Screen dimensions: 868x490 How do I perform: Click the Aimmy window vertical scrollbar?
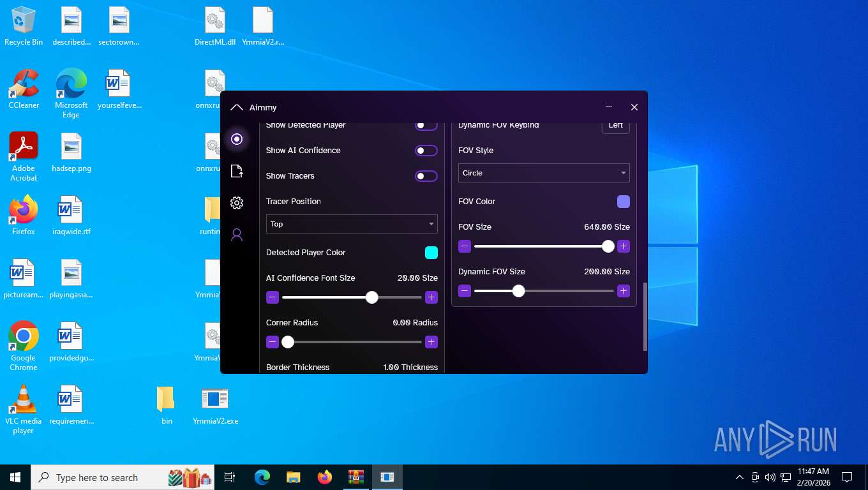(x=645, y=316)
